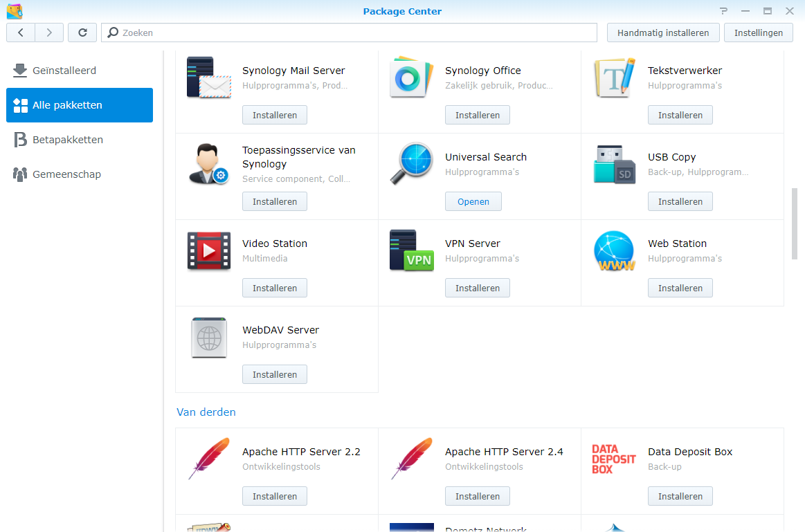Image resolution: width=805 pixels, height=532 pixels.
Task: Install Data Deposit Box
Action: pos(680,496)
